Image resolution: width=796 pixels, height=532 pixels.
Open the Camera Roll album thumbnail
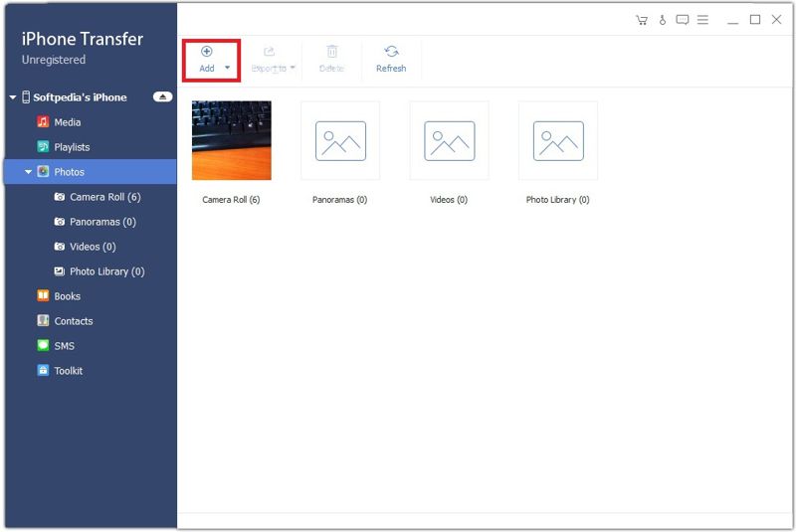[231, 140]
